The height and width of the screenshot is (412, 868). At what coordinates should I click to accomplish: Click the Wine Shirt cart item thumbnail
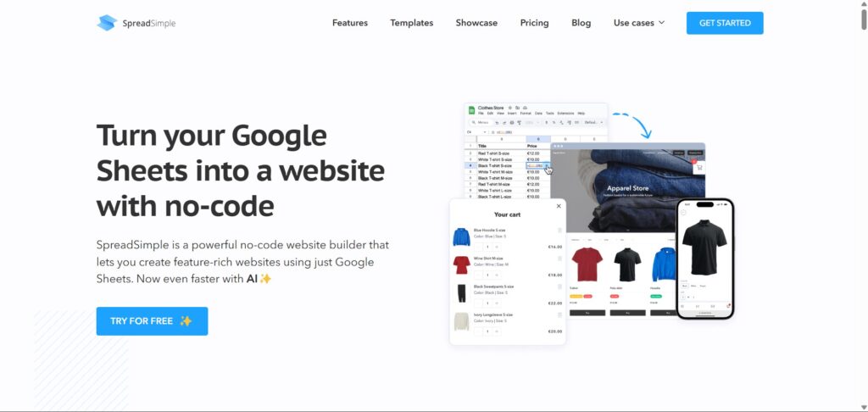[x=461, y=265]
